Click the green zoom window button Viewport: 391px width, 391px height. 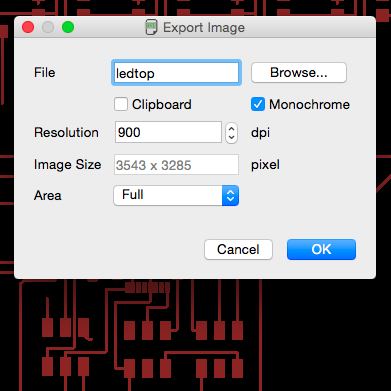tap(68, 27)
